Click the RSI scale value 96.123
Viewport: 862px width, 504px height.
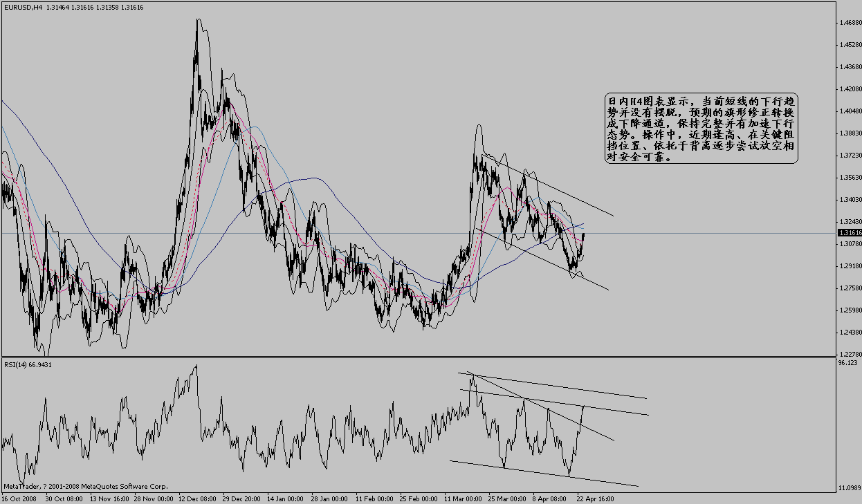click(x=847, y=362)
